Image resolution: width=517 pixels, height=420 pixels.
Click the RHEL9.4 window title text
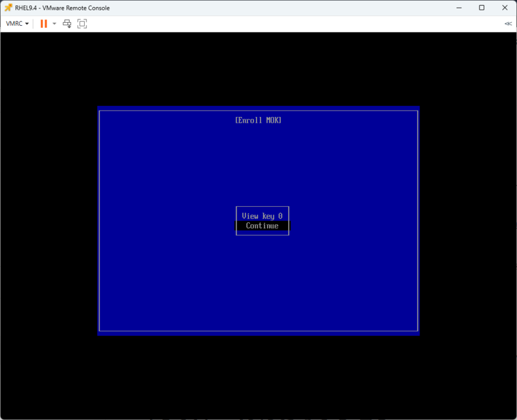point(62,8)
